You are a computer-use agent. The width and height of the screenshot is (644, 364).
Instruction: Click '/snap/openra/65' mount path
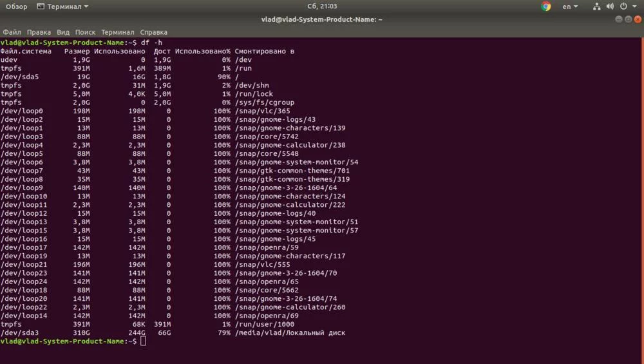(x=267, y=282)
